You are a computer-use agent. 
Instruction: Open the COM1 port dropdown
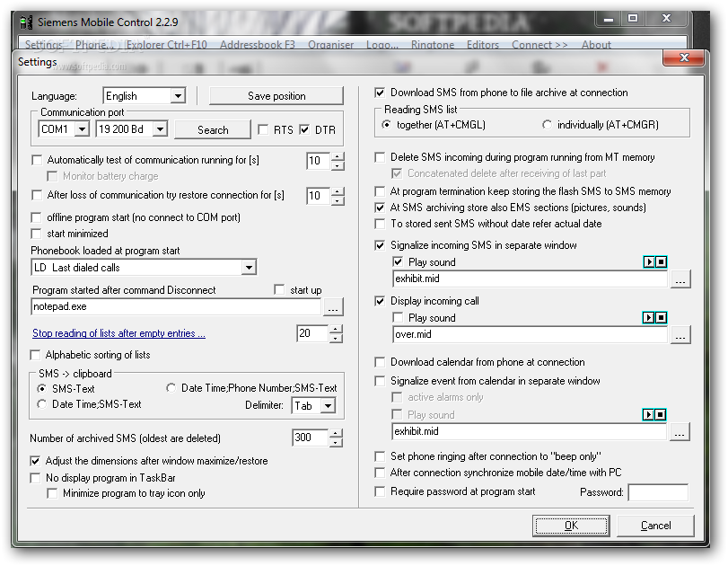click(x=83, y=128)
